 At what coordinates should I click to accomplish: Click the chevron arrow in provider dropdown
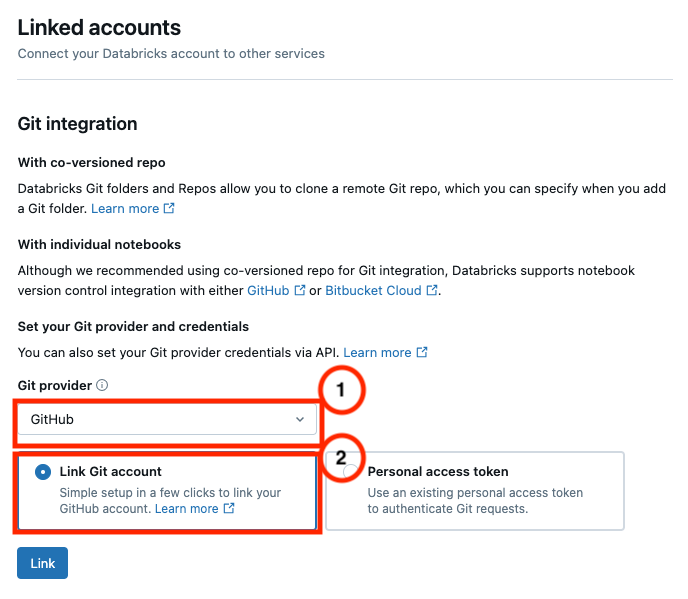300,420
